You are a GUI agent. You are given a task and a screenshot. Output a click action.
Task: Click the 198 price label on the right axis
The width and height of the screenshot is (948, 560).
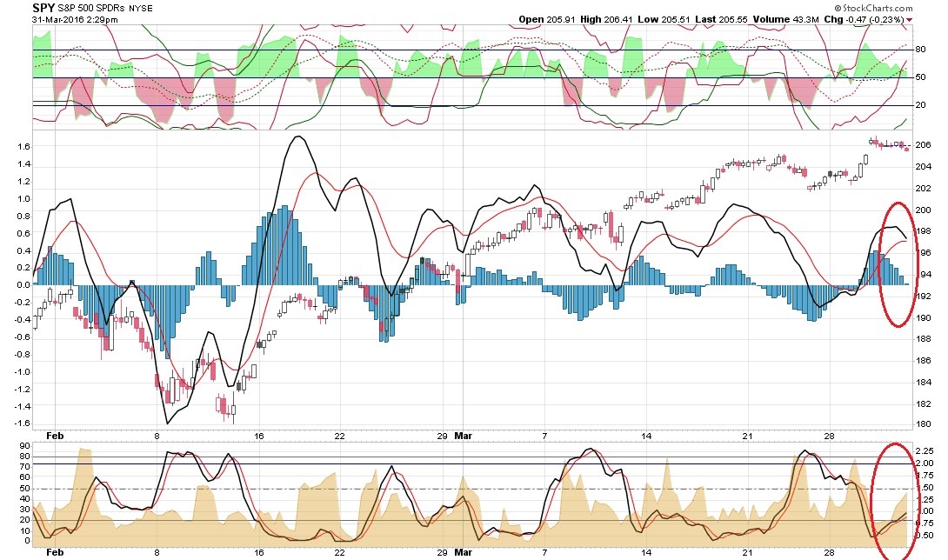[923, 231]
